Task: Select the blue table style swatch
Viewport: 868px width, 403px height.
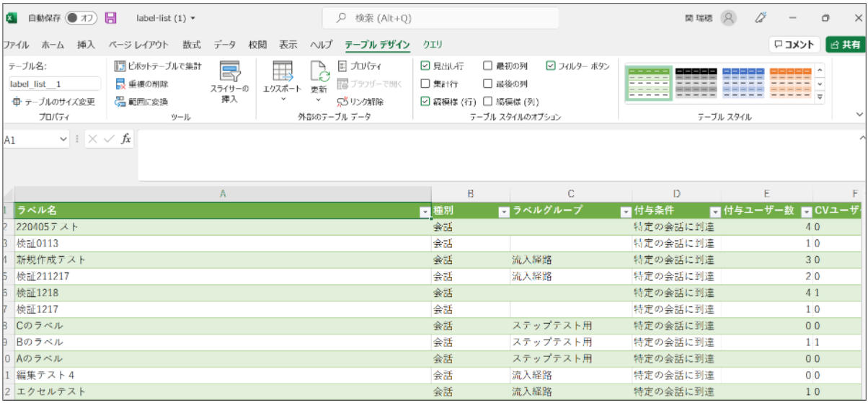Action: click(x=742, y=84)
